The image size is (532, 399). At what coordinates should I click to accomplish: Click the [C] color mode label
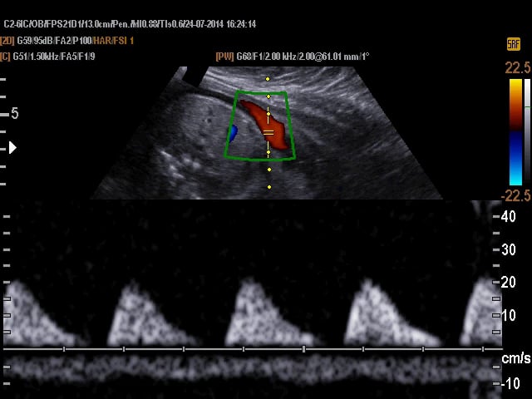pyautogui.click(x=5, y=57)
